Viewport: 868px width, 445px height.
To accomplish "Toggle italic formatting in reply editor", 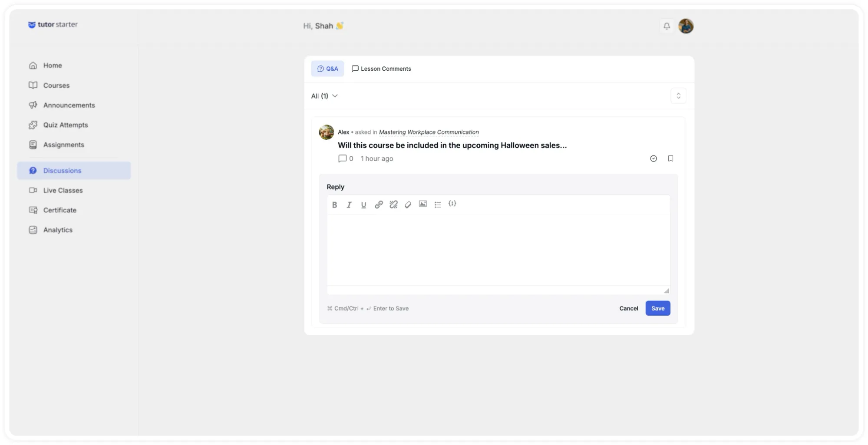I will [x=349, y=205].
